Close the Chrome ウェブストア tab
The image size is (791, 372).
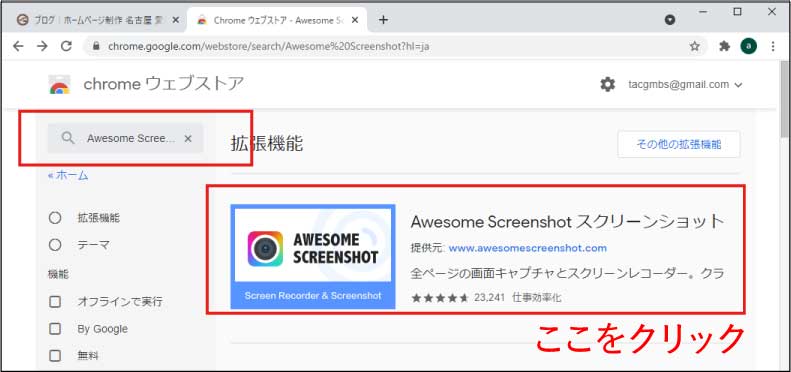(355, 20)
